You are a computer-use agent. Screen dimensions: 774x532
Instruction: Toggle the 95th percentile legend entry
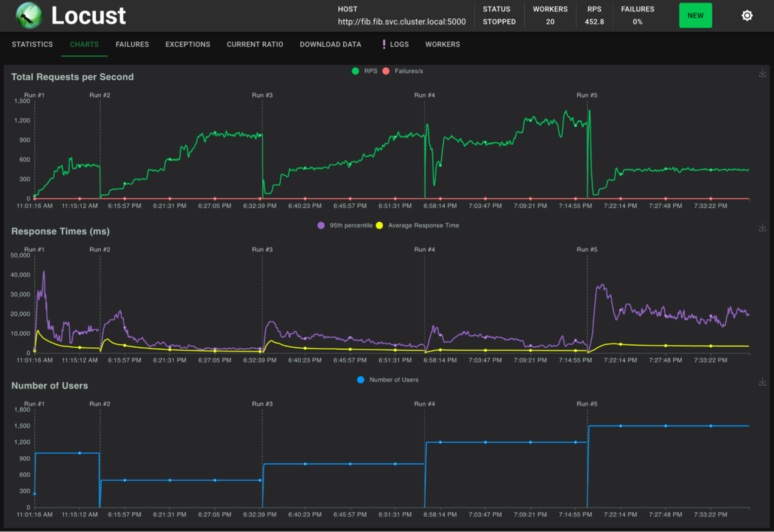tap(347, 225)
